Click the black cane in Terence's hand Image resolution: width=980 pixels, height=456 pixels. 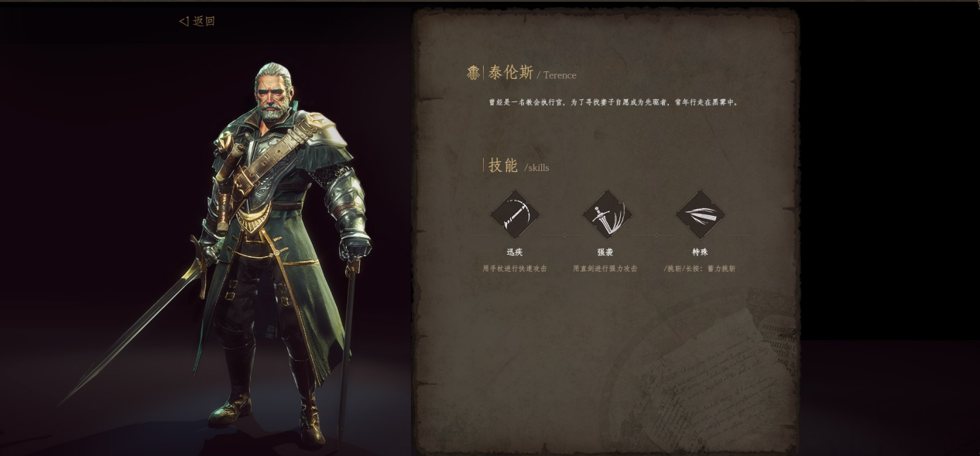click(348, 348)
